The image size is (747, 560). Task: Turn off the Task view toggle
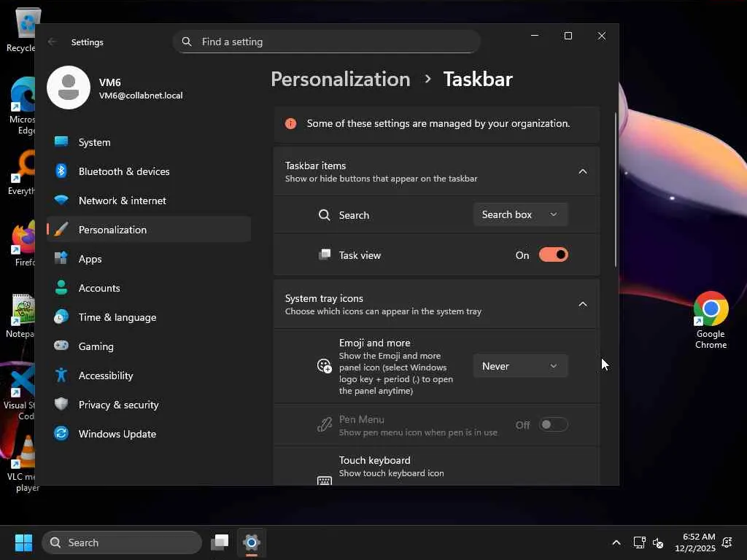pyautogui.click(x=553, y=254)
